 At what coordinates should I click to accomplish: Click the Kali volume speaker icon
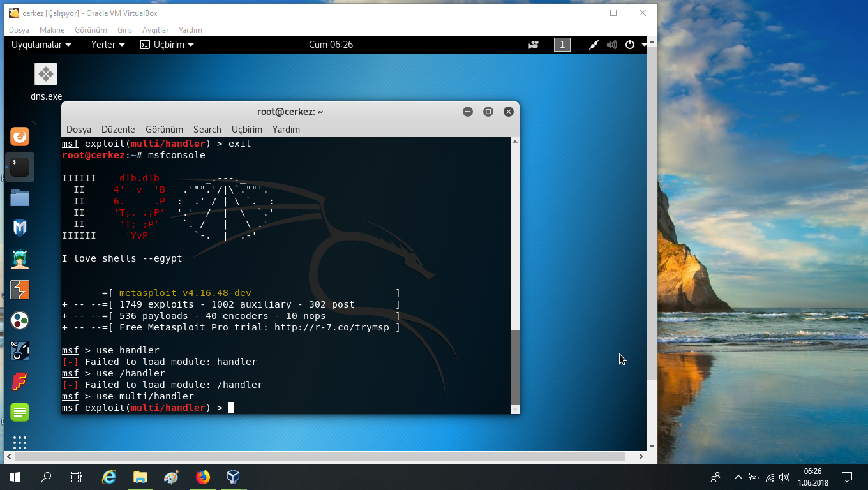point(611,45)
